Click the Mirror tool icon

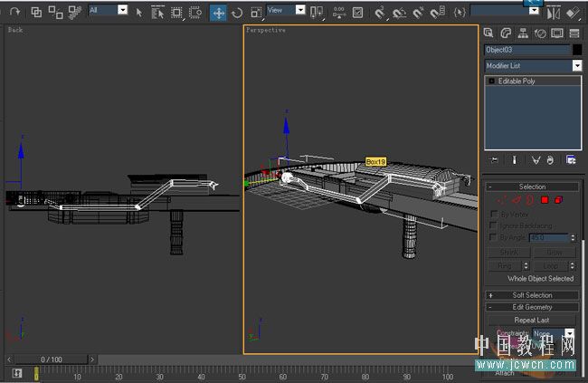click(553, 14)
